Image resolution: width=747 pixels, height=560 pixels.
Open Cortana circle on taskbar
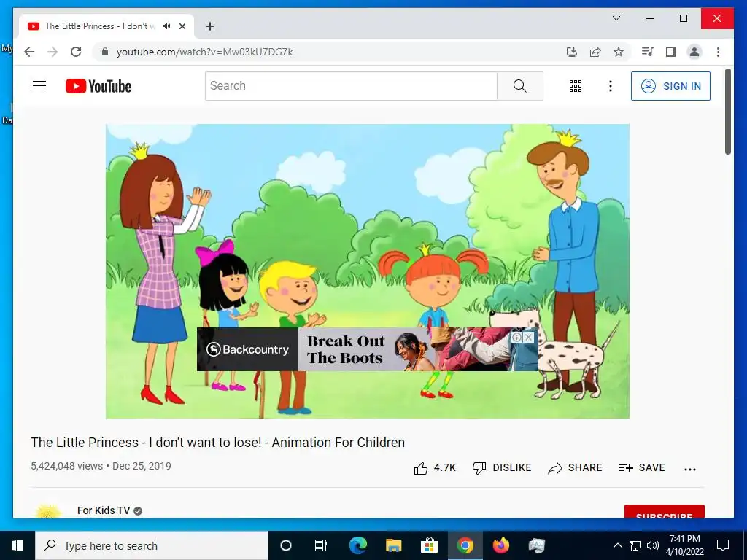tap(285, 545)
